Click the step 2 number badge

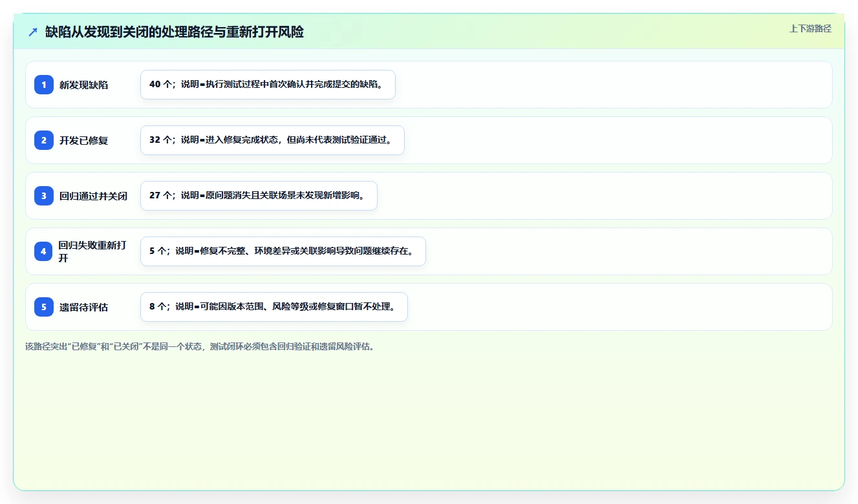(44, 140)
